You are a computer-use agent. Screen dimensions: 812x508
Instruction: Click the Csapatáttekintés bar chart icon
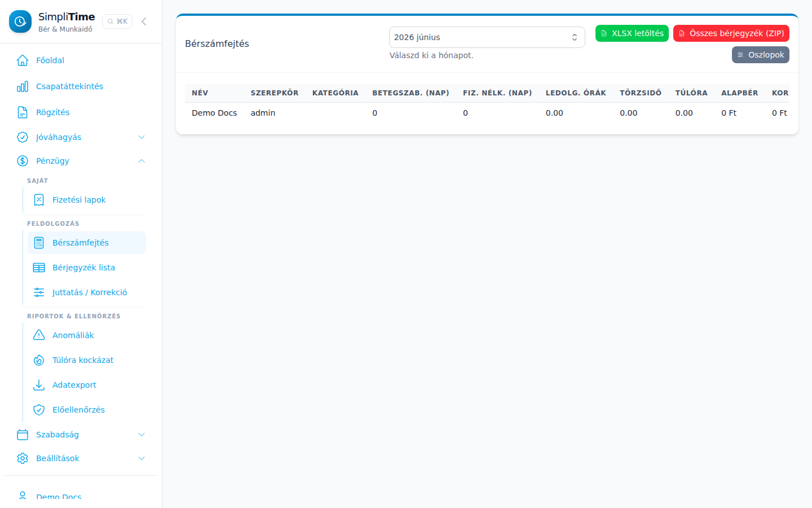click(x=23, y=86)
